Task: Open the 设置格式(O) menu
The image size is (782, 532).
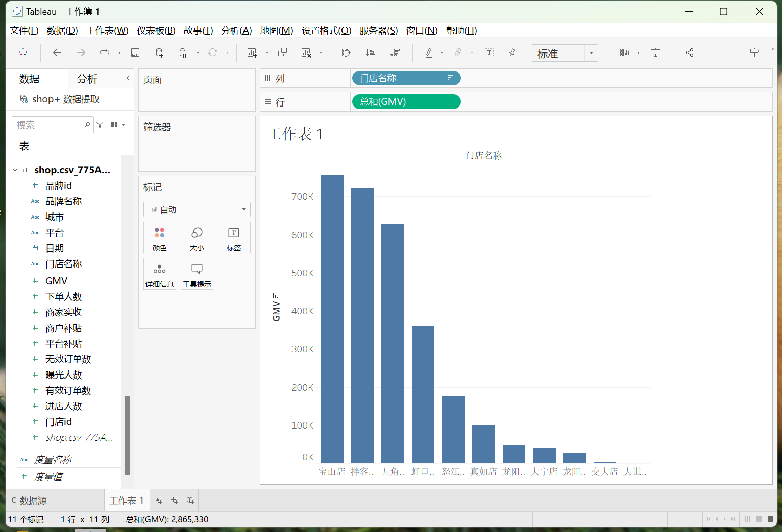Action: point(326,31)
